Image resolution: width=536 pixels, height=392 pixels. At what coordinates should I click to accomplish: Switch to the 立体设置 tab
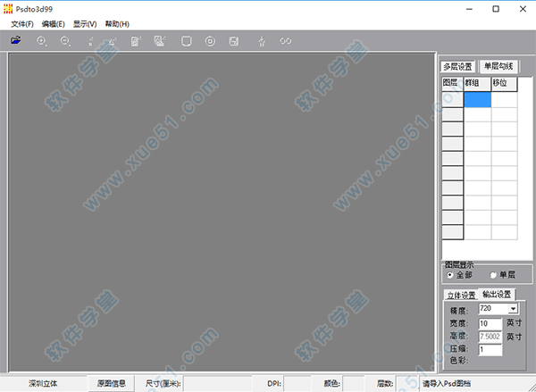(461, 296)
